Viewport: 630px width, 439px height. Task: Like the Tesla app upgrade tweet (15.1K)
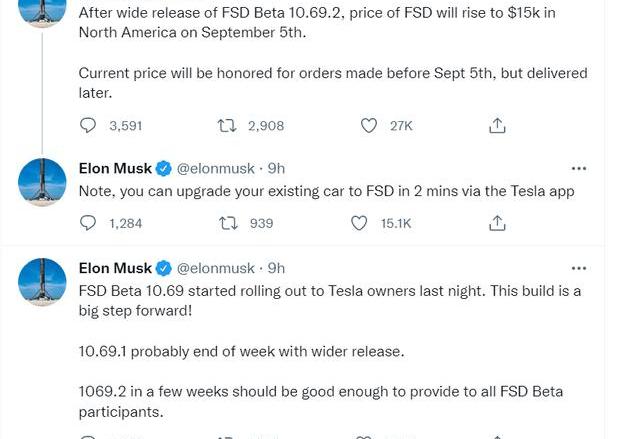coord(359,223)
